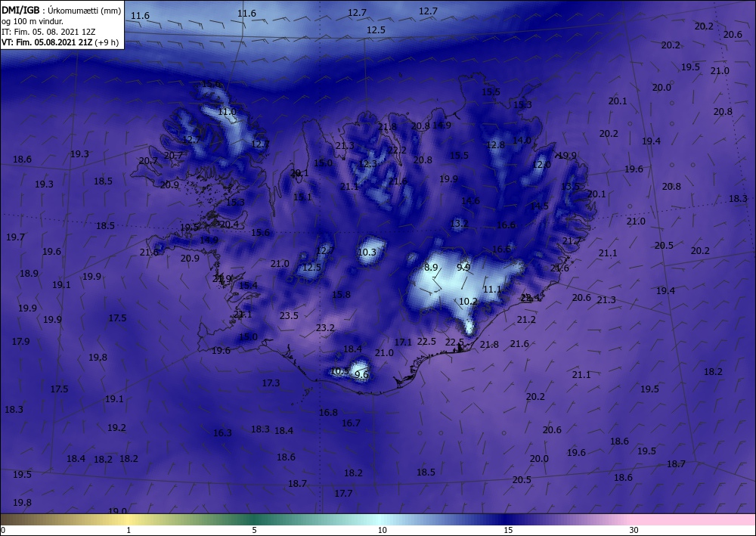Click the 9.6 value near the south coast
The image size is (756, 536).
pos(361,374)
